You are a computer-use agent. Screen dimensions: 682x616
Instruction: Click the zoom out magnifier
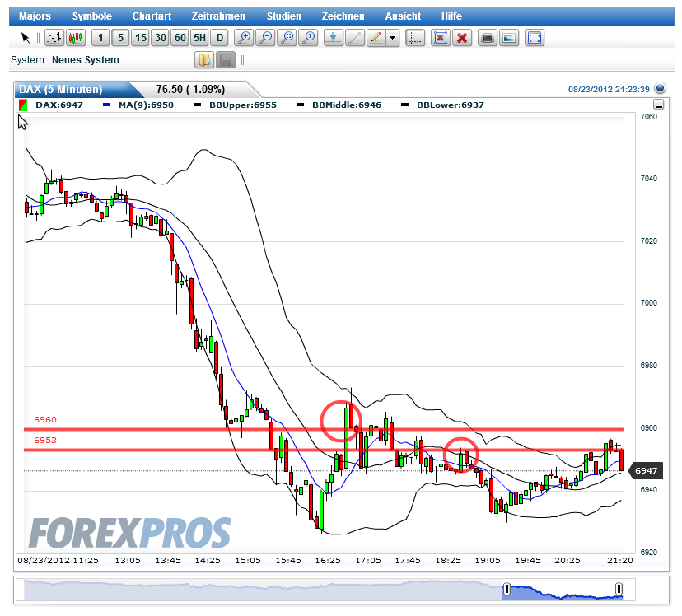pyautogui.click(x=265, y=38)
